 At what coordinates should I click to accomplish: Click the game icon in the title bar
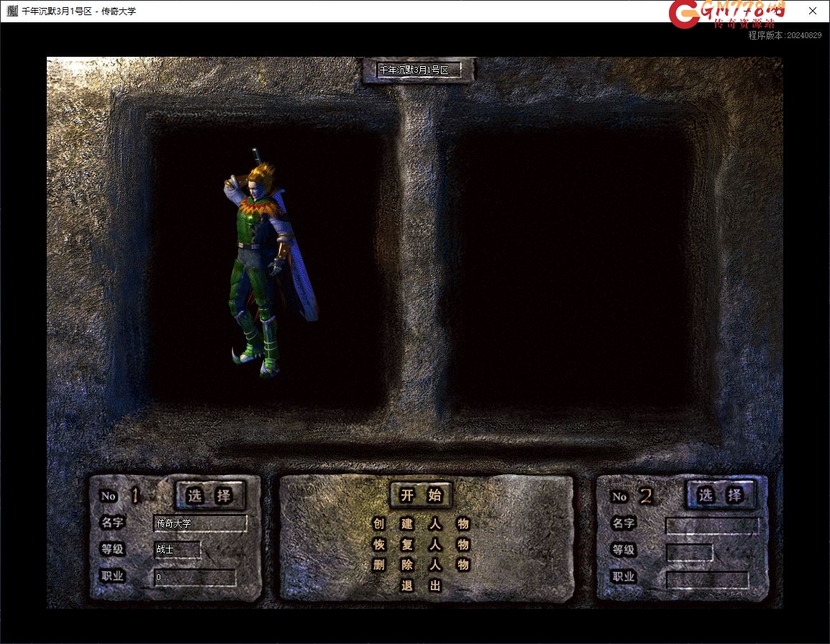(12, 11)
